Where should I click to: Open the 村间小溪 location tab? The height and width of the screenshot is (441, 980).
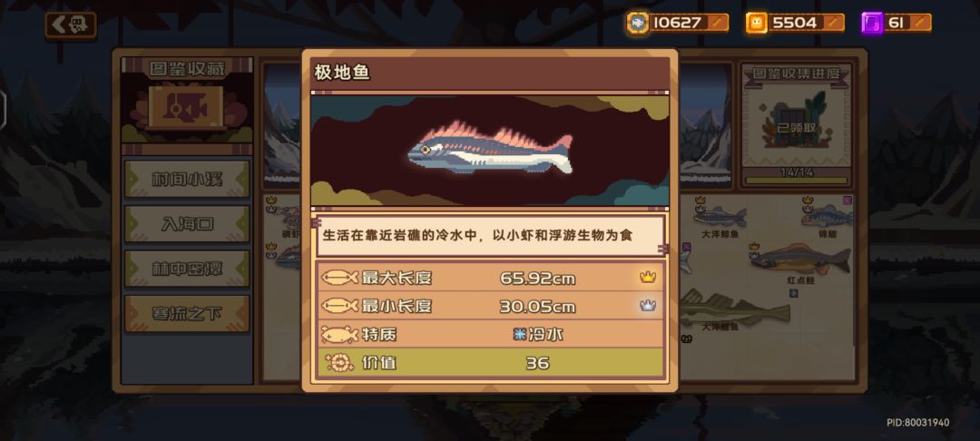click(x=187, y=179)
